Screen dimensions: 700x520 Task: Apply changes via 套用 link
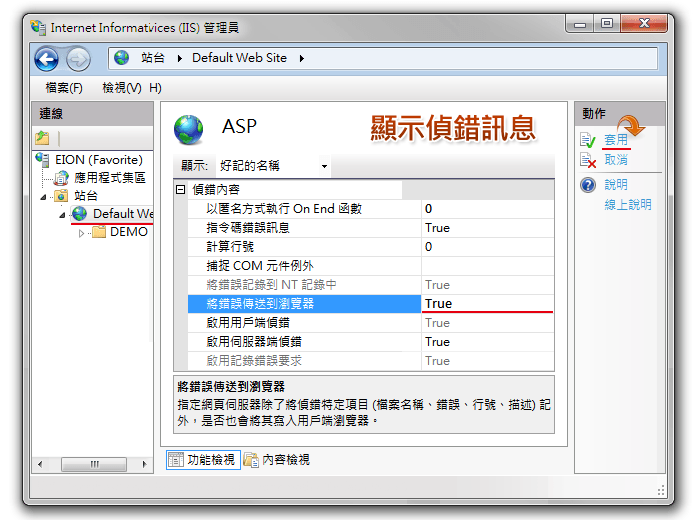616,140
